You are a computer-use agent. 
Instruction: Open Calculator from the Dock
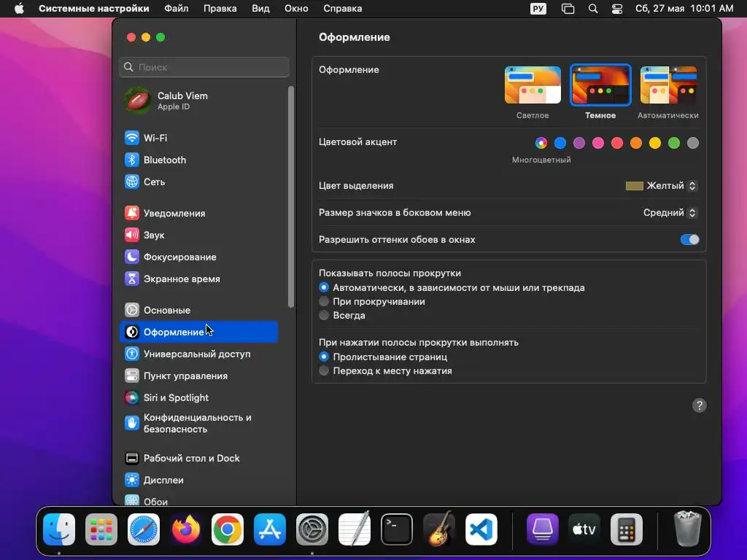[x=627, y=529]
